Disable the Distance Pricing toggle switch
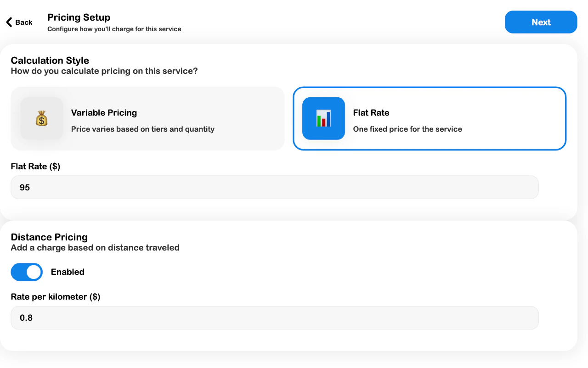This screenshot has height=368, width=588. click(x=27, y=272)
